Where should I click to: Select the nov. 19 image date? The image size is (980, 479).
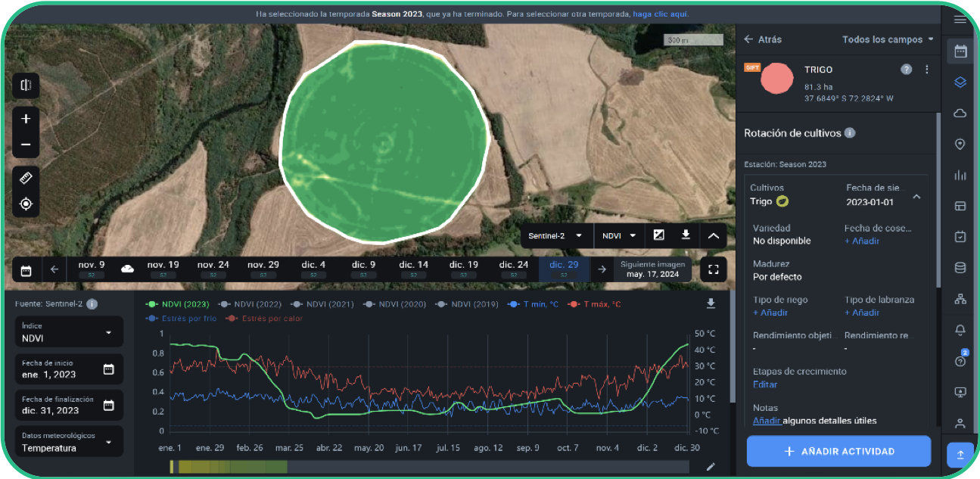click(x=163, y=268)
